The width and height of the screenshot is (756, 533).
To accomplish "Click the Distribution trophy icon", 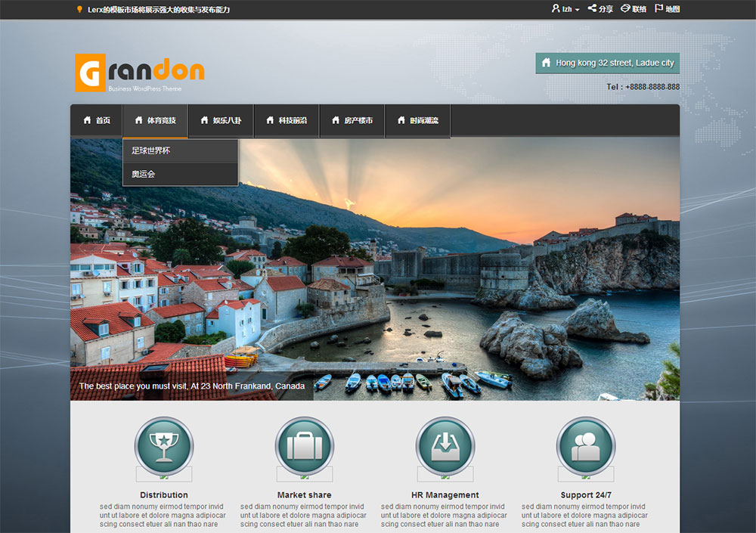I will coord(164,446).
